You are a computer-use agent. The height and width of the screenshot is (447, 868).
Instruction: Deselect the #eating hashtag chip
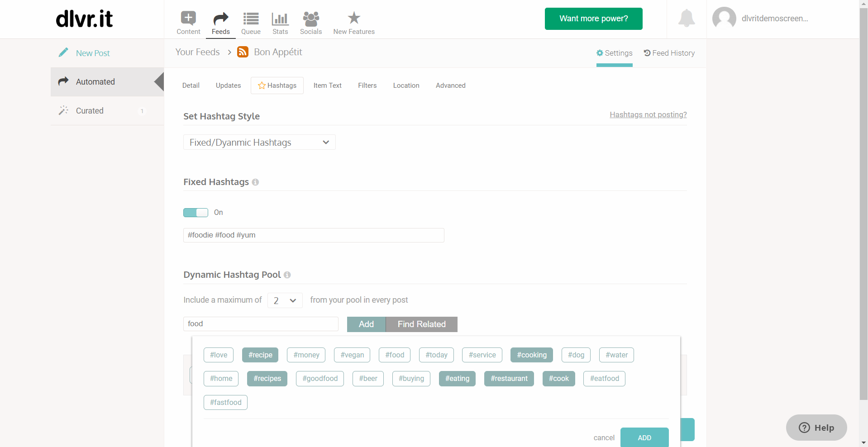click(x=457, y=379)
